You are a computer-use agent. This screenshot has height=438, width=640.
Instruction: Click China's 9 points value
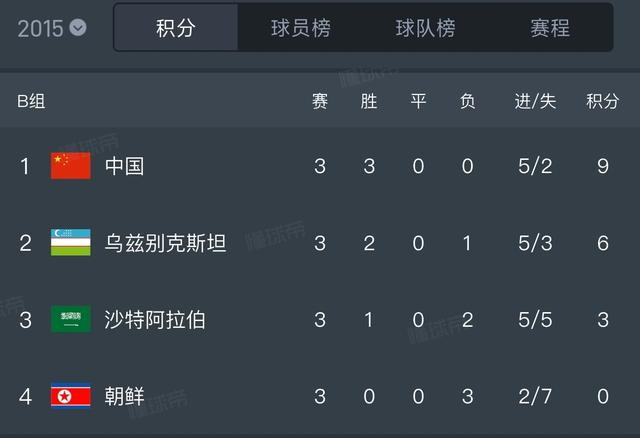[603, 166]
